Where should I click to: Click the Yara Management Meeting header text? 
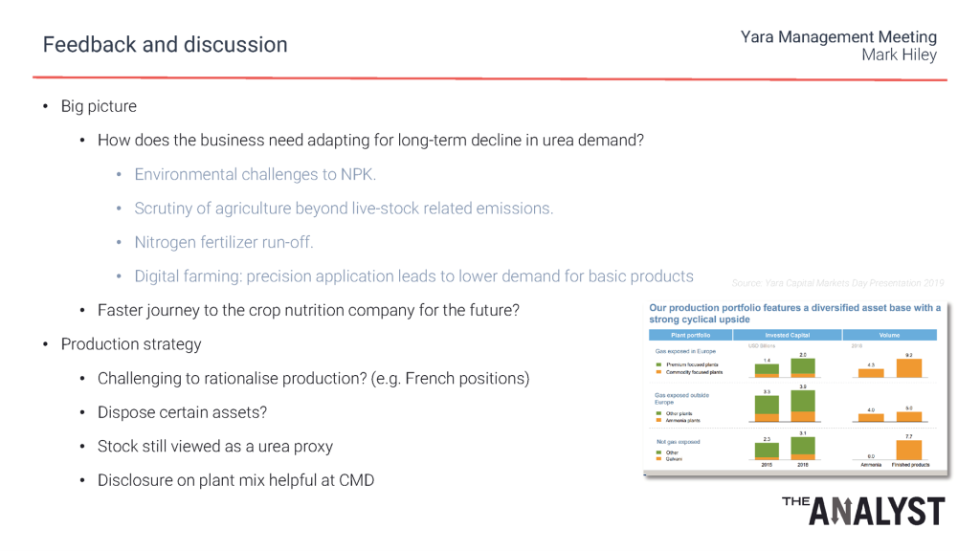(x=838, y=37)
